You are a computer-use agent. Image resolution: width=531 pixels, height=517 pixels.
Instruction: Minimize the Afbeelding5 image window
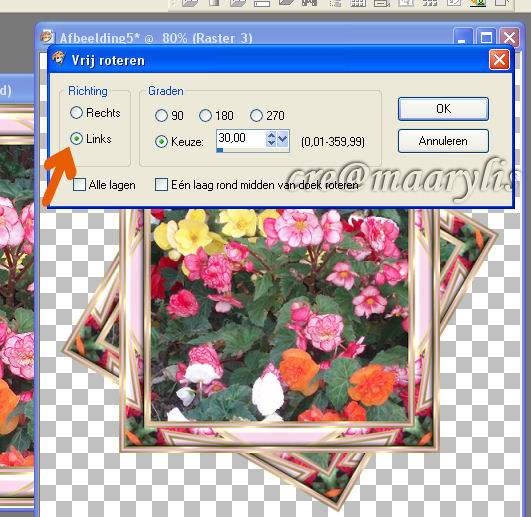(x=462, y=37)
